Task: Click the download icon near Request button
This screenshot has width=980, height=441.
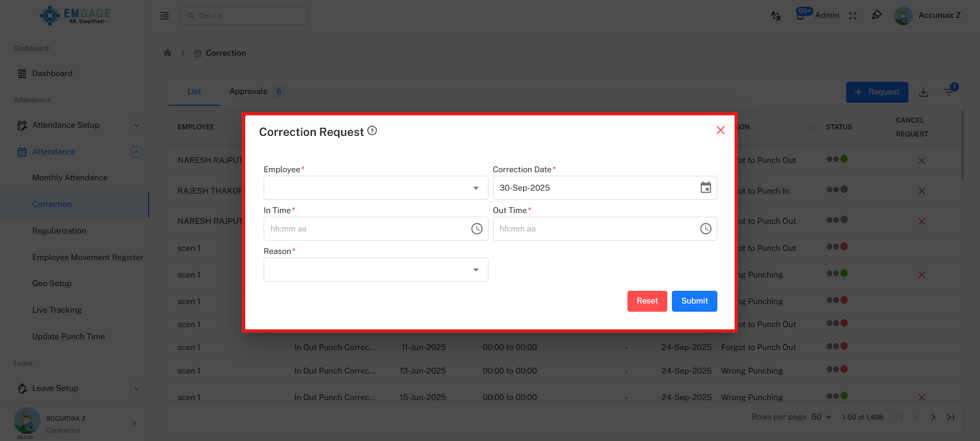Action: [x=923, y=92]
